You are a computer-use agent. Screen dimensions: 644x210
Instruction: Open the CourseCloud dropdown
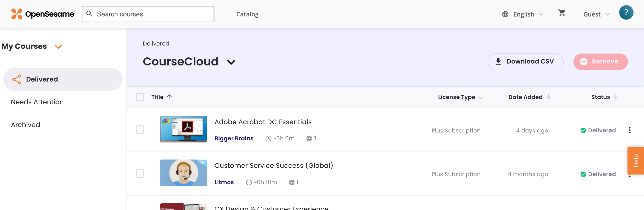click(231, 62)
